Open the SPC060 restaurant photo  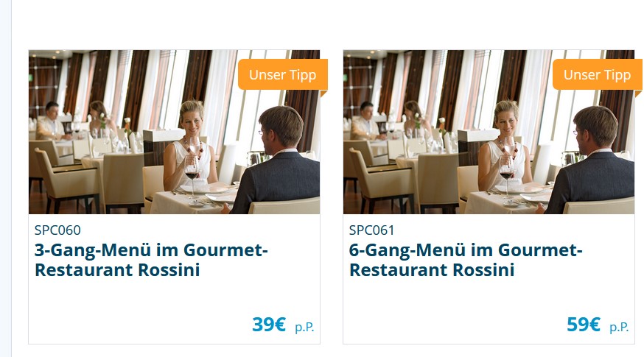point(174,132)
